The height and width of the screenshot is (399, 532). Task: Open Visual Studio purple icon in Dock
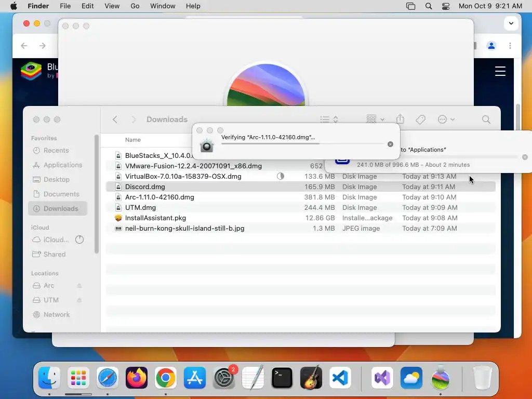(382, 378)
